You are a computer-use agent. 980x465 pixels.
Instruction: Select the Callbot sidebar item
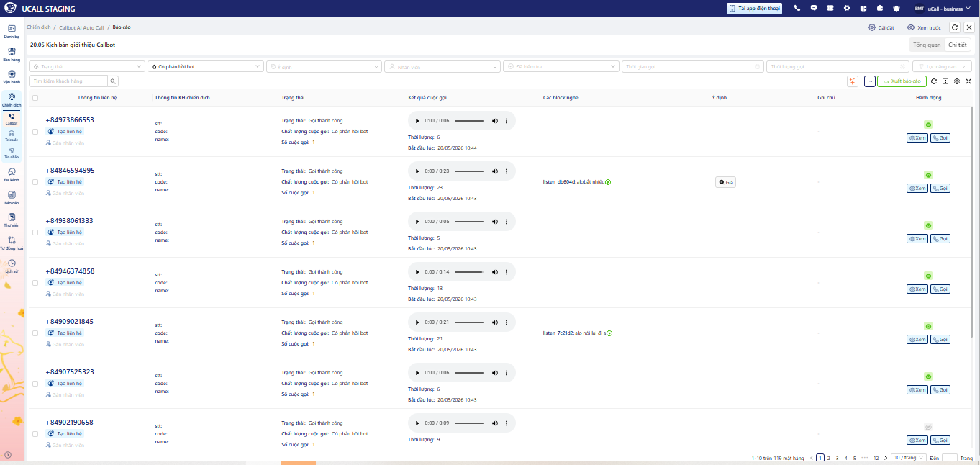coord(12,119)
